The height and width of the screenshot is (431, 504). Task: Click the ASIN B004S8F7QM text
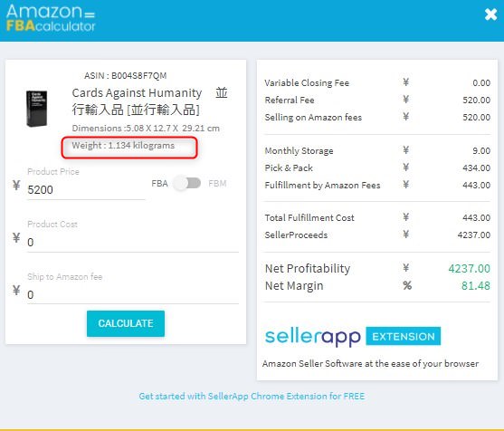(126, 76)
